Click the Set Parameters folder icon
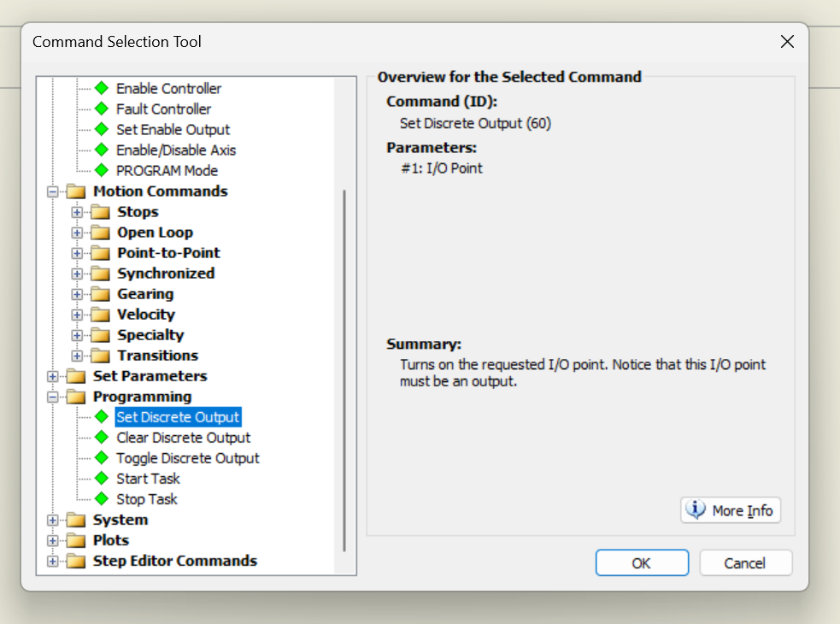The height and width of the screenshot is (624, 840). pyautogui.click(x=76, y=376)
